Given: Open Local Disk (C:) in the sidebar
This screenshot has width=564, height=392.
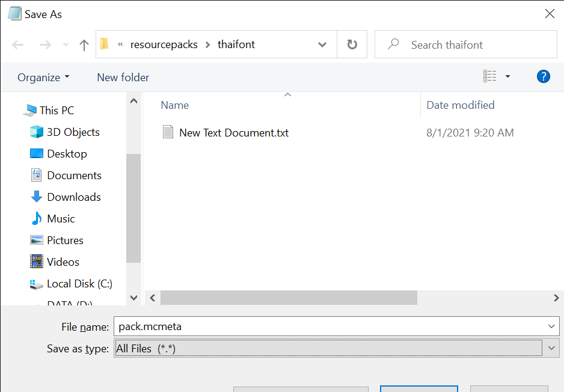Looking at the screenshot, I should coord(79,283).
